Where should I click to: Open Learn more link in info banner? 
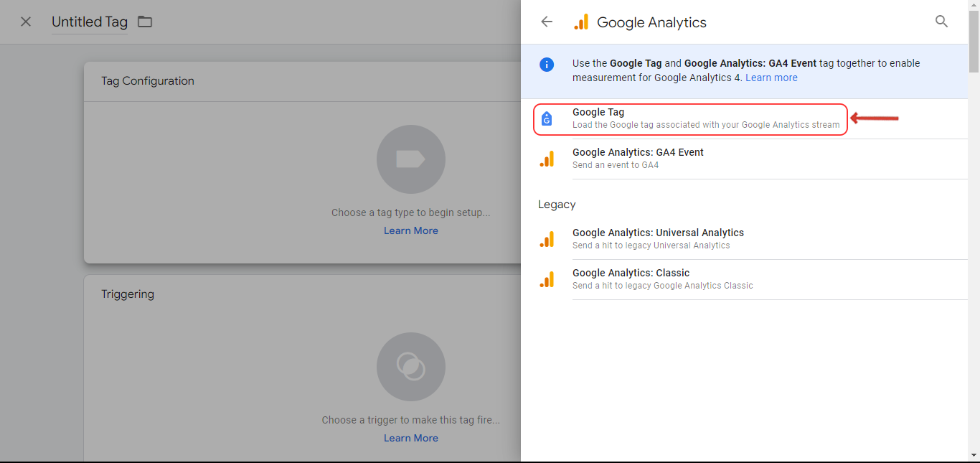[x=771, y=78]
